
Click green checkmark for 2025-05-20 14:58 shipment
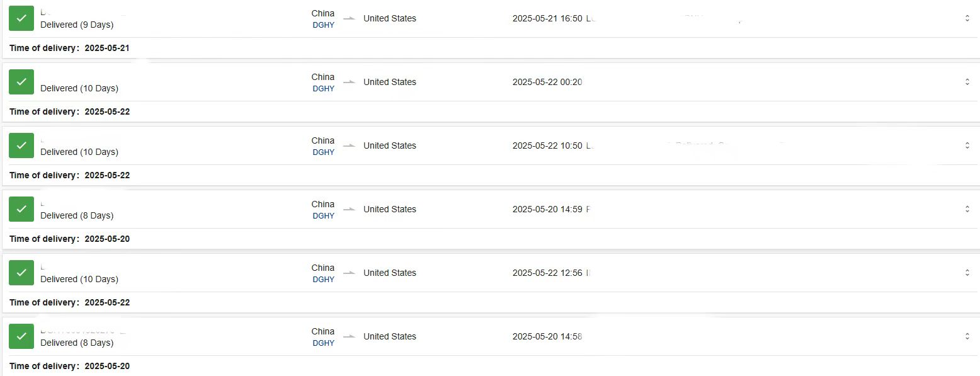pos(21,336)
